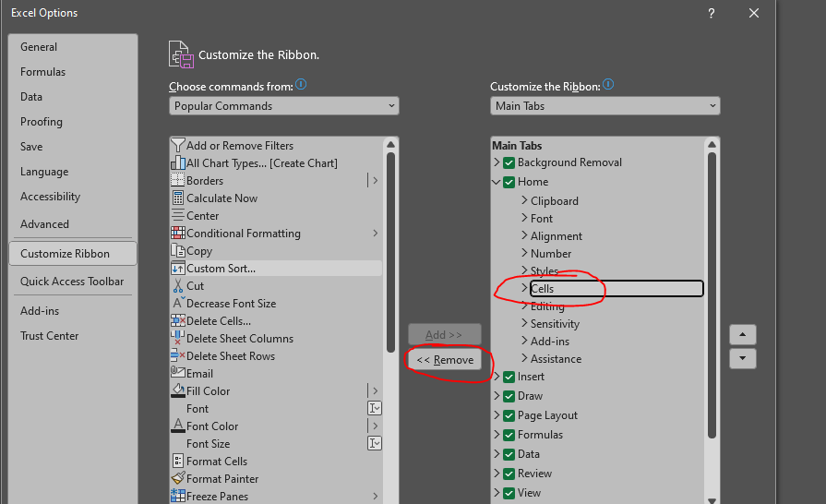
Task: Click the info icon beside Customize the Ribbon
Action: (x=608, y=84)
